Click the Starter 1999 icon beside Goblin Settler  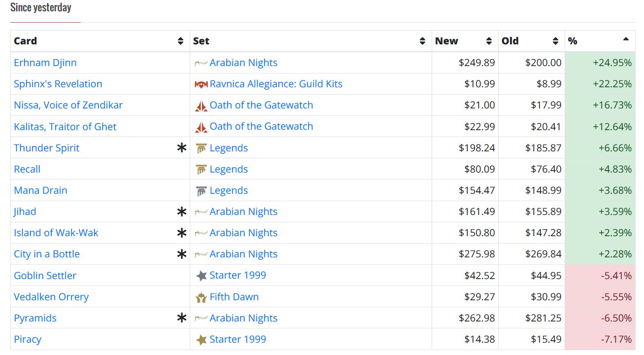(x=201, y=276)
